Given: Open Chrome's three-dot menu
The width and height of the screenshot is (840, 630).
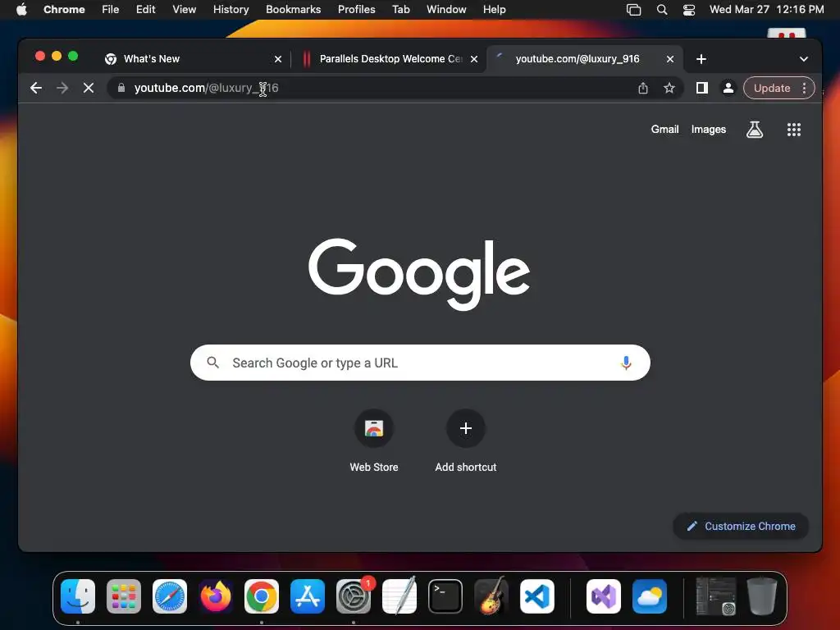Looking at the screenshot, I should pos(804,88).
